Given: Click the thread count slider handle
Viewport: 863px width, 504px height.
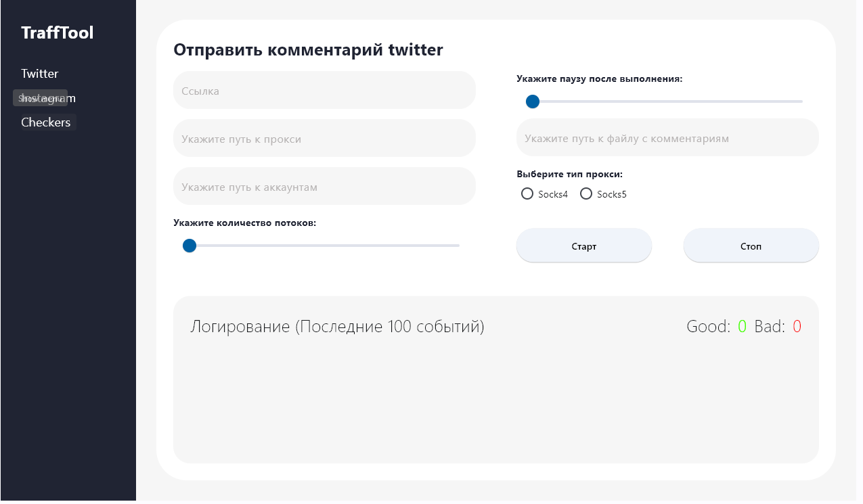Looking at the screenshot, I should pyautogui.click(x=190, y=246).
